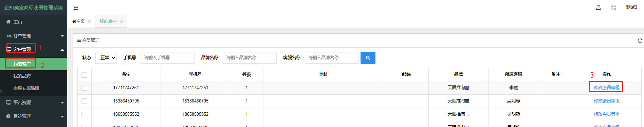Click the refresh icon in 会员管理 panel
The image size is (644, 127).
click(x=640, y=41)
